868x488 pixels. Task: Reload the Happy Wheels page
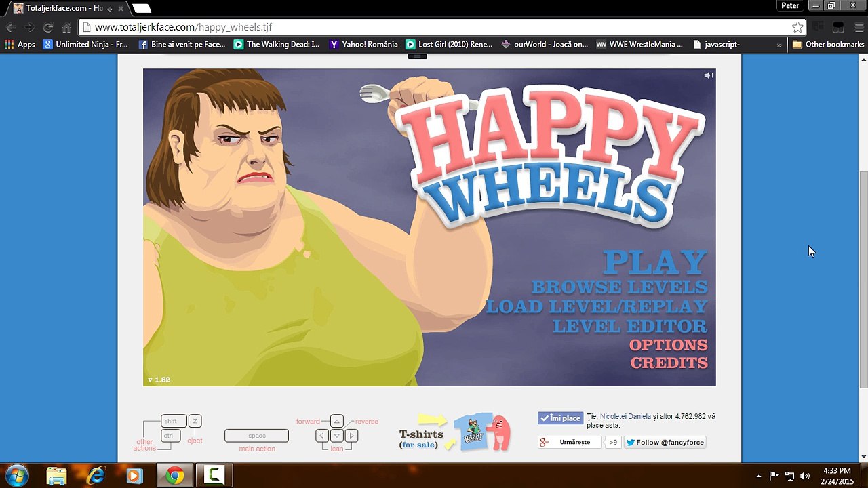click(x=48, y=27)
